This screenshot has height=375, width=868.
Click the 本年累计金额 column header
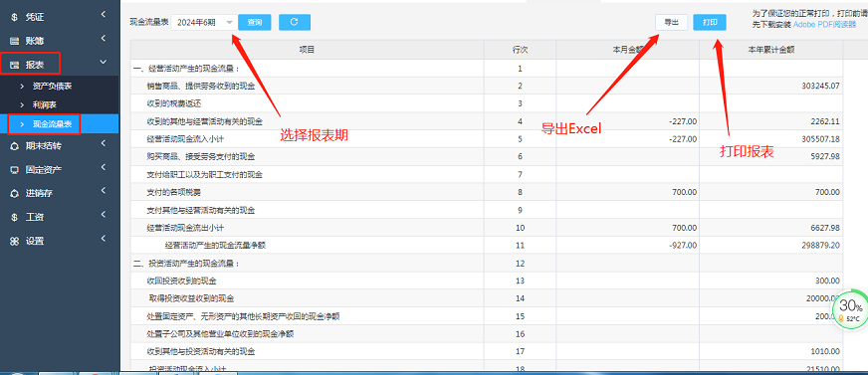[x=771, y=49]
